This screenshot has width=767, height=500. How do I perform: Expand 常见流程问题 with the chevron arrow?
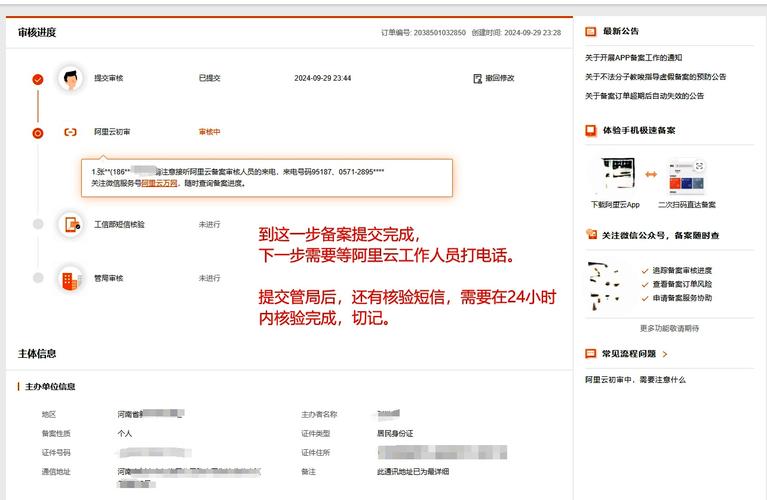665,354
